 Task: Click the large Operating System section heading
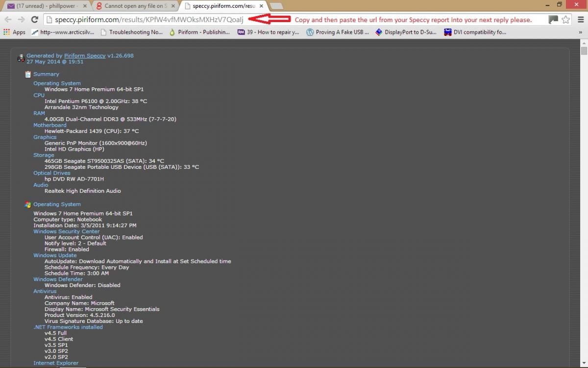point(57,204)
